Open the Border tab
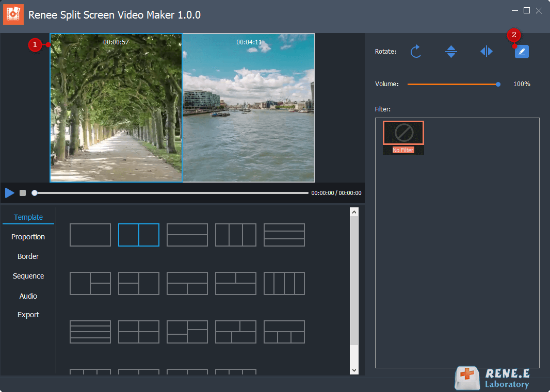The image size is (550, 392). point(28,256)
